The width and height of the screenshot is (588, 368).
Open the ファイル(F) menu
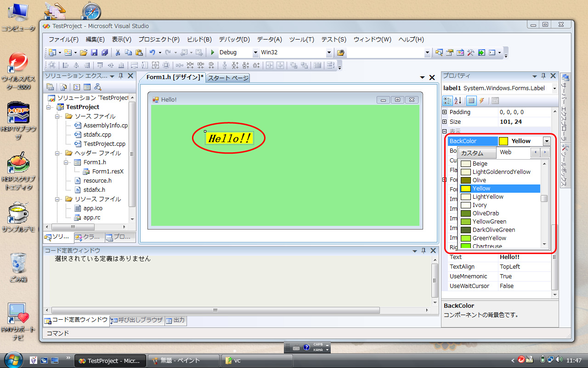click(x=63, y=40)
